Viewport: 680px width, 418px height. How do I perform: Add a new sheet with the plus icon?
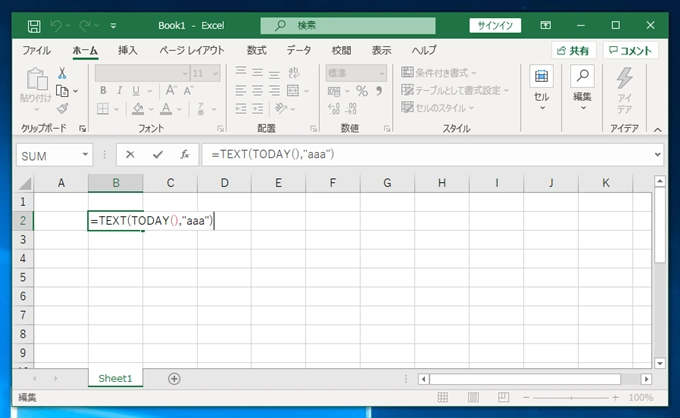click(x=174, y=379)
